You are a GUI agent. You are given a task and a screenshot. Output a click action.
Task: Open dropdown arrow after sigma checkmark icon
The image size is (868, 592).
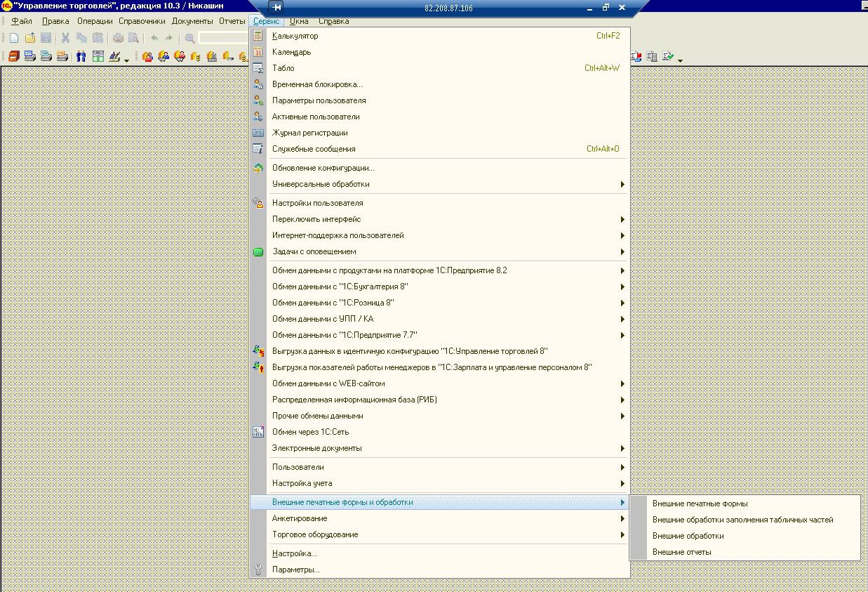[680, 60]
